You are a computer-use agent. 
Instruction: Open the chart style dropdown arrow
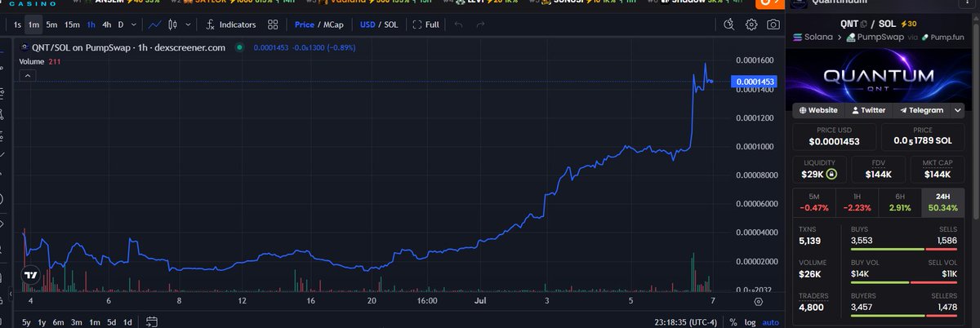(186, 24)
